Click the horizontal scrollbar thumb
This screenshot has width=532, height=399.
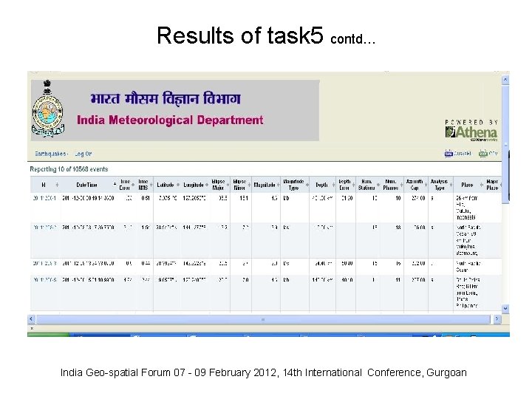[x=263, y=319]
